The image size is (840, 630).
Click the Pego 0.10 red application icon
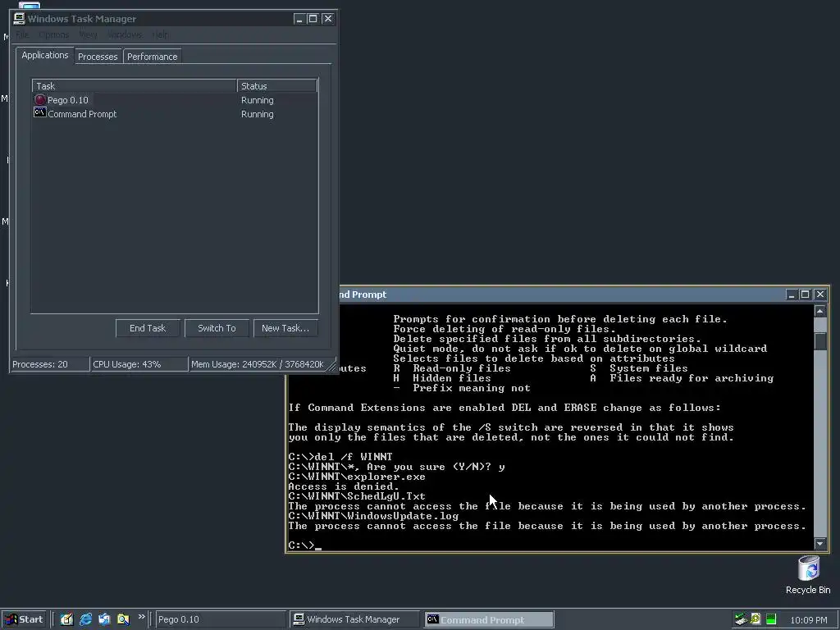pyautogui.click(x=40, y=99)
